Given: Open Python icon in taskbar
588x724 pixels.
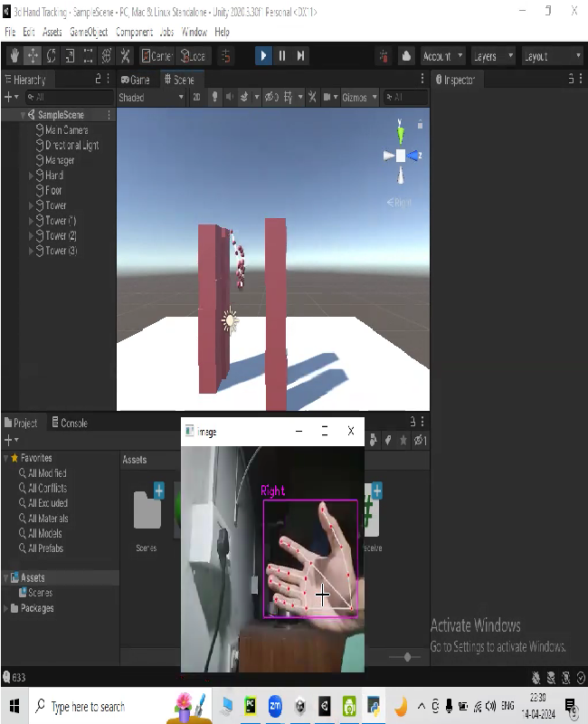Looking at the screenshot, I should point(374,706).
